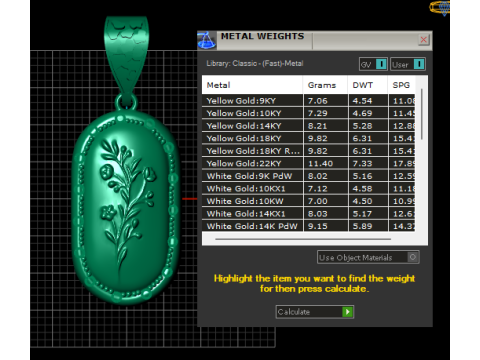This screenshot has width=480, height=360.
Task: Click the 7.06 grams value
Action: point(317,101)
